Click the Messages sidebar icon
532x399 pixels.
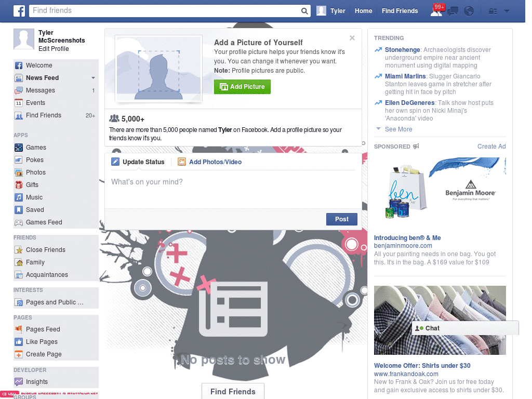tap(19, 90)
